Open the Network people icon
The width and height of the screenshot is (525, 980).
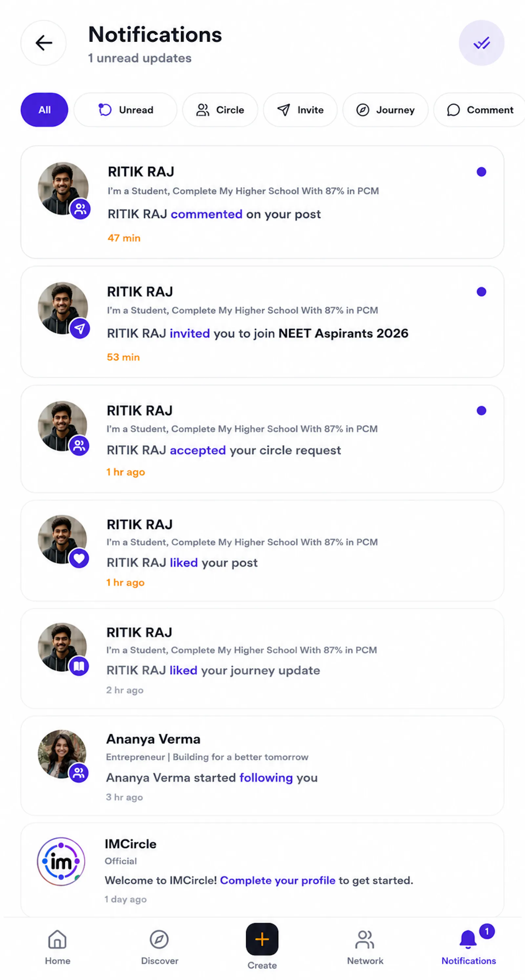[365, 939]
